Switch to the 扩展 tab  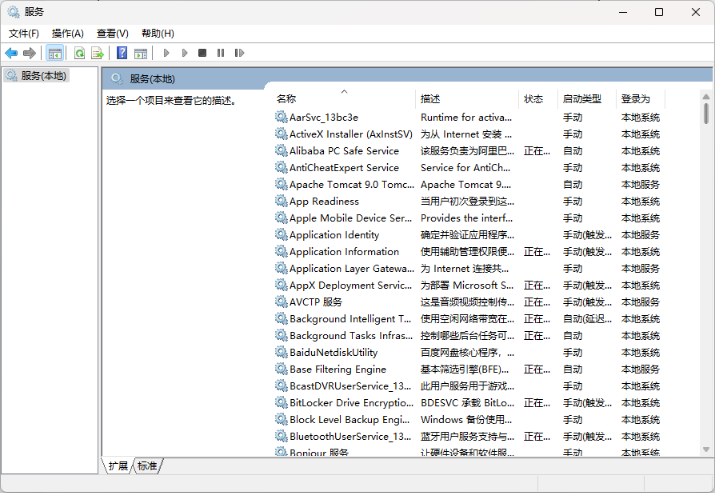(x=118, y=466)
